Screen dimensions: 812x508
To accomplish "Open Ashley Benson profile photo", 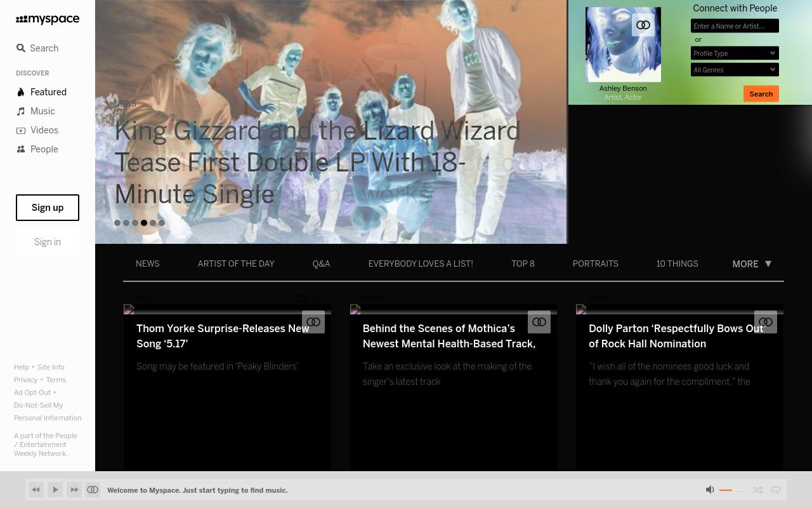I will tap(623, 44).
